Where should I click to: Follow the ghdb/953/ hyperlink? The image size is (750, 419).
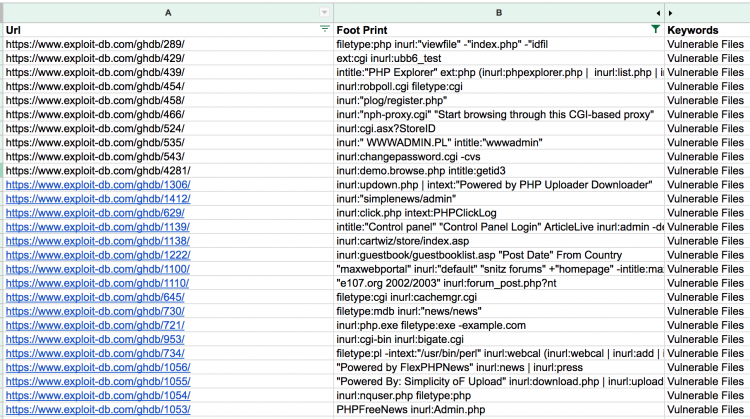(x=95, y=339)
